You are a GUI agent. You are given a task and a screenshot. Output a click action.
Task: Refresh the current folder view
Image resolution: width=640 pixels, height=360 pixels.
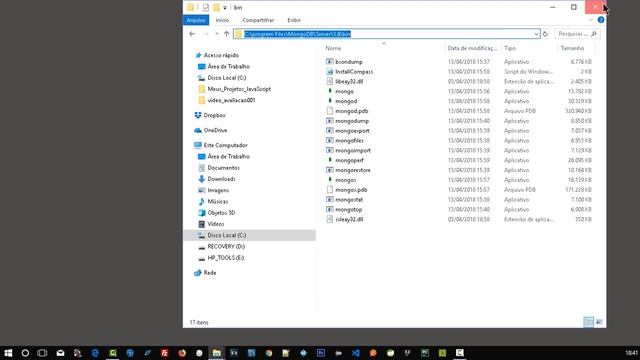pos(545,34)
